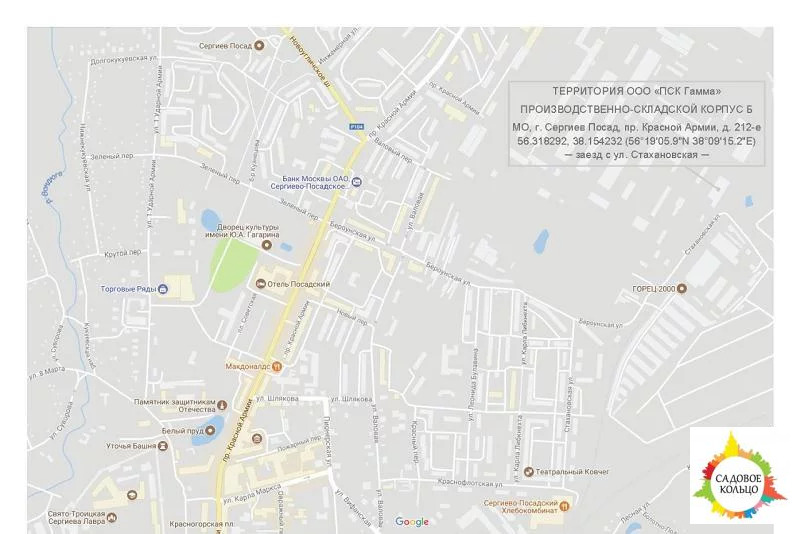Select the Белый пруд marker icon

[210, 430]
